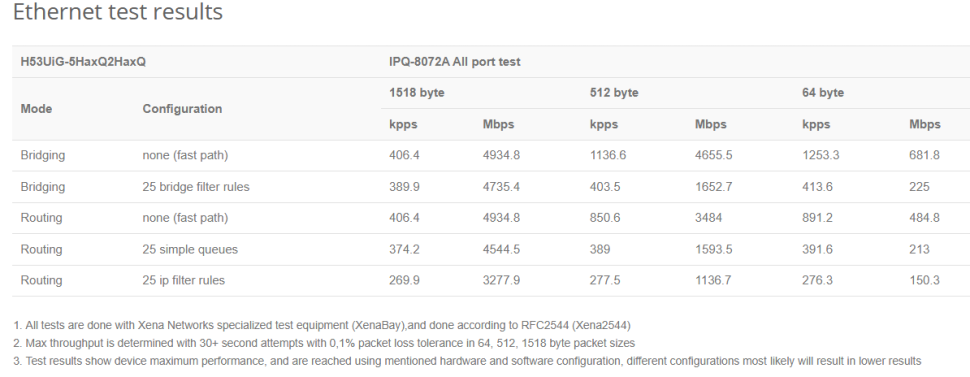Select the 1518 byte column header
Image resolution: width=970 pixels, height=377 pixels.
click(417, 93)
